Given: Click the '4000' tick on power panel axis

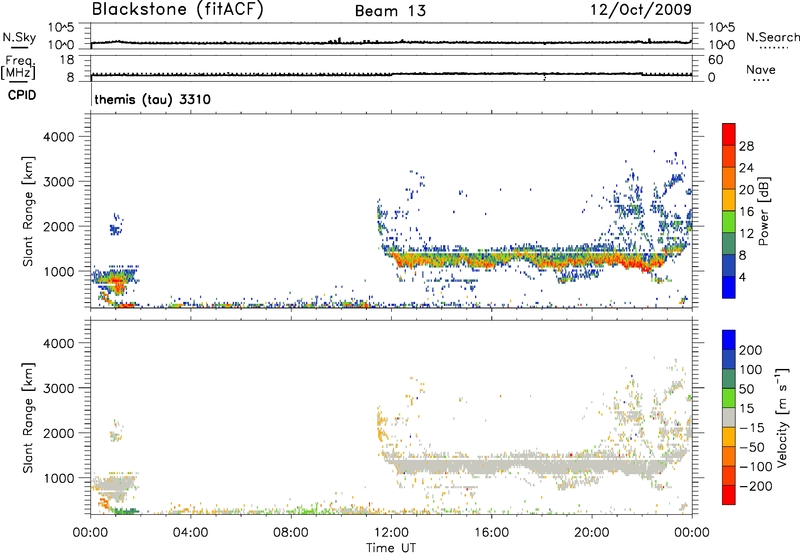Looking at the screenshot, I should pos(59,137).
